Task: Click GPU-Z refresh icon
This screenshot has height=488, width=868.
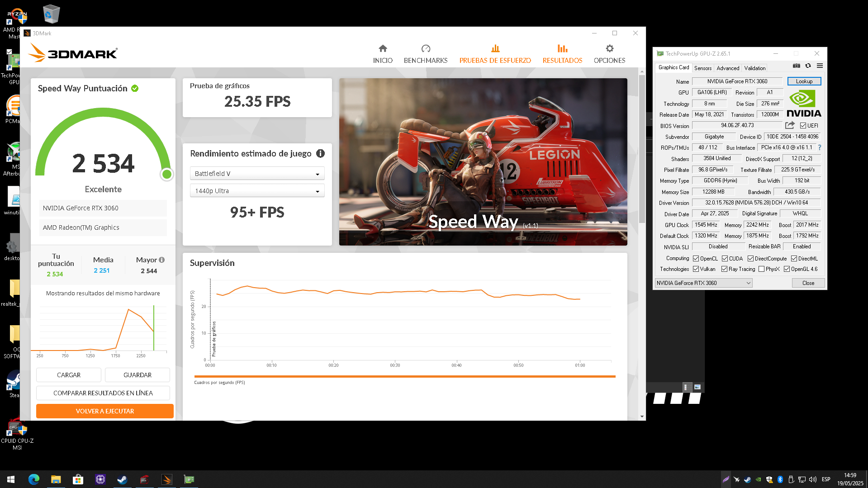Action: 808,66
